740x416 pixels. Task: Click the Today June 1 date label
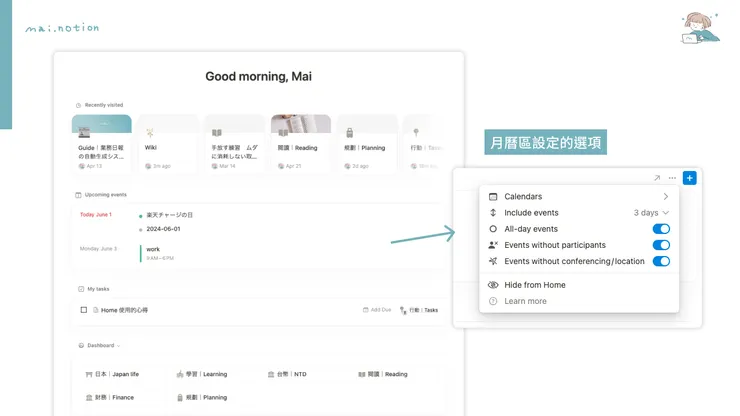pyautogui.click(x=96, y=215)
